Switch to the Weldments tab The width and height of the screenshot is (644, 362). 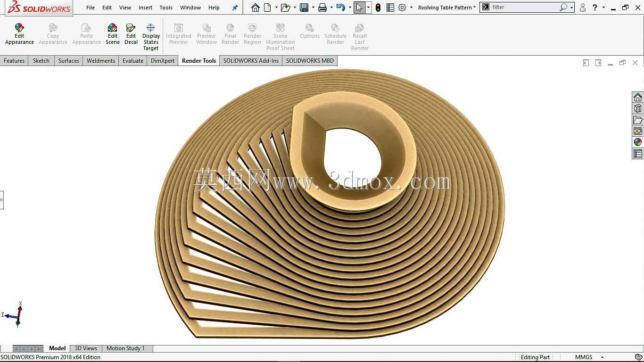101,61
